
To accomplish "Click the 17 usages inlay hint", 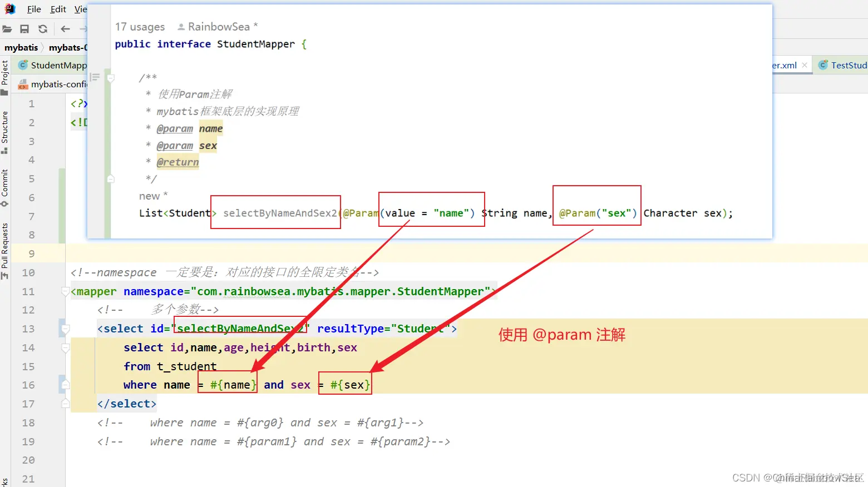I will pos(140,27).
